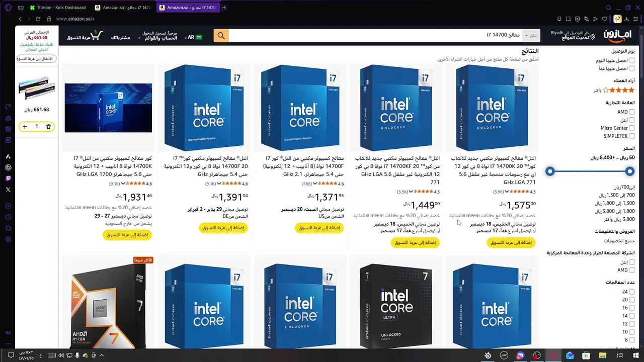Enable the 24 processor count checkbox
This screenshot has width=644, height=362.
(x=632, y=292)
